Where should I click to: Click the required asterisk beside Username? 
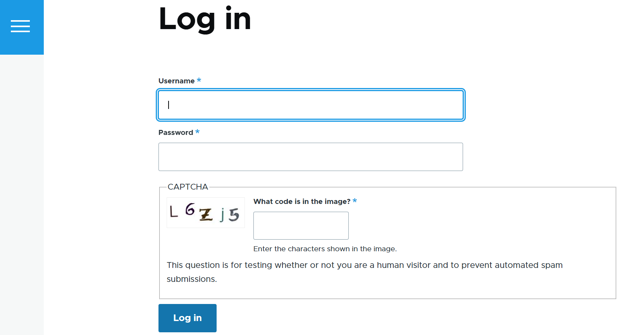click(199, 80)
